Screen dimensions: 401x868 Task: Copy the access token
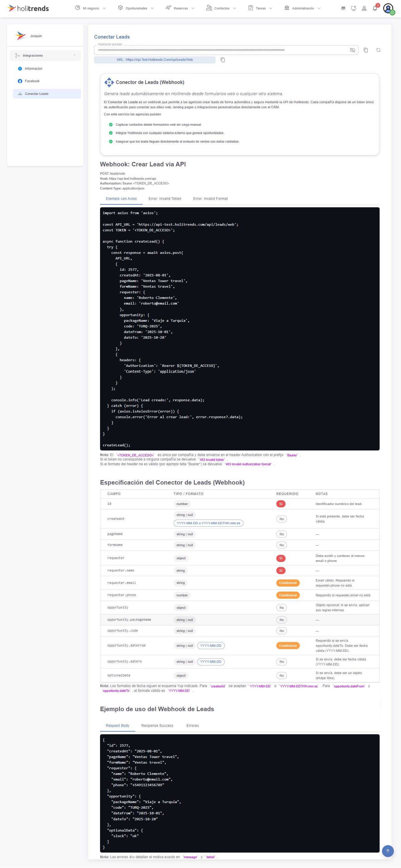click(366, 50)
